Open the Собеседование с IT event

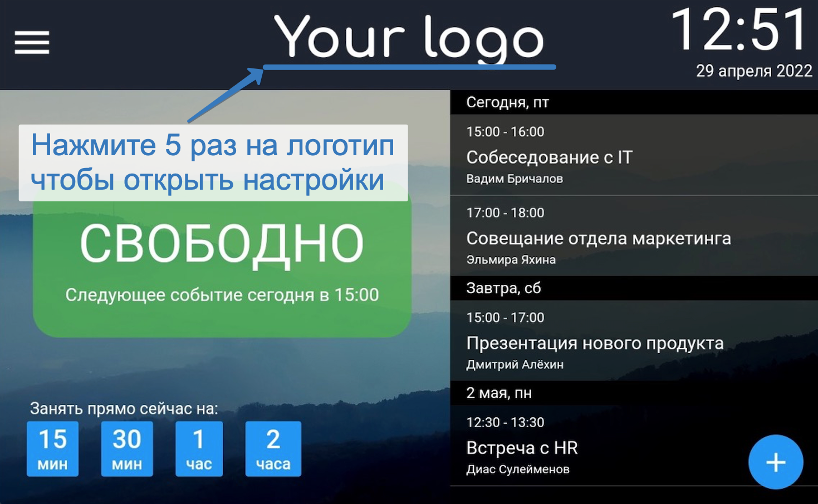(x=634, y=155)
